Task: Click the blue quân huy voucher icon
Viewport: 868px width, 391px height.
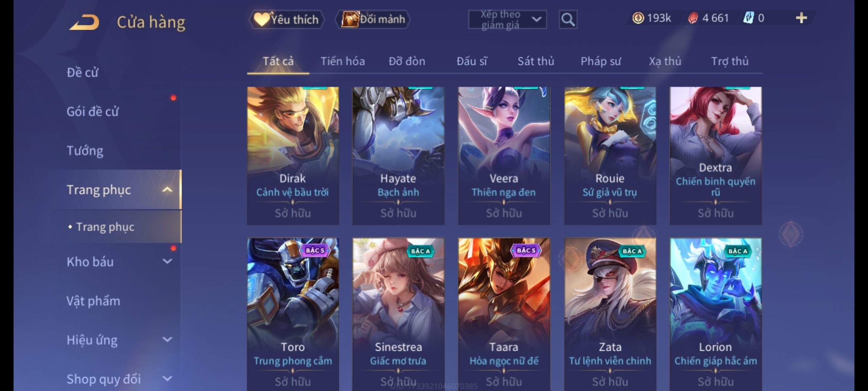Action: tap(748, 18)
